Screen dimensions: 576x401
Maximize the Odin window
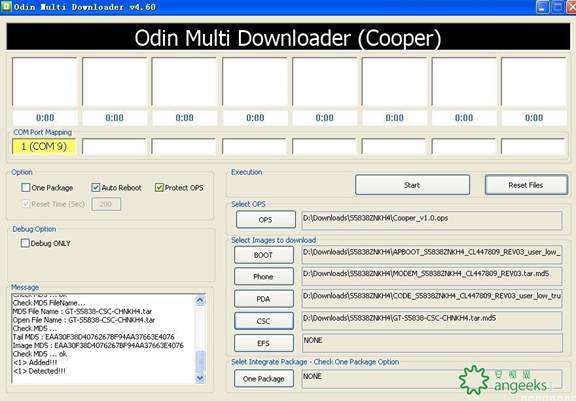click(558, 7)
